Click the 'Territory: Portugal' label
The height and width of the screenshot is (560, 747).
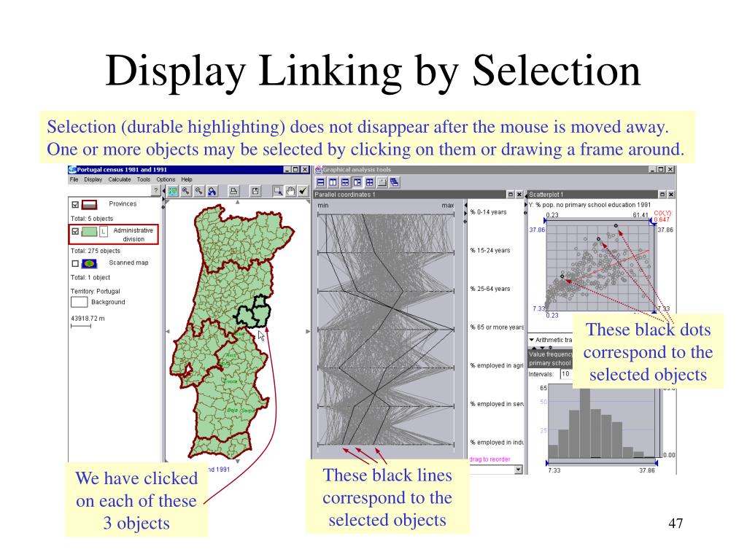(96, 291)
